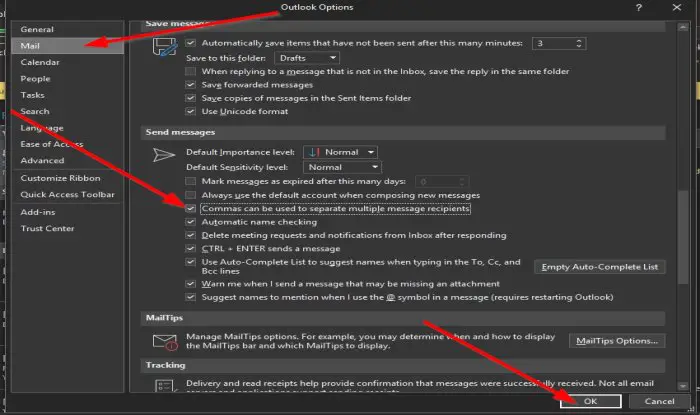Viewport: 700px width, 415px height.
Task: Click the help question mark icon
Action: [639, 8]
